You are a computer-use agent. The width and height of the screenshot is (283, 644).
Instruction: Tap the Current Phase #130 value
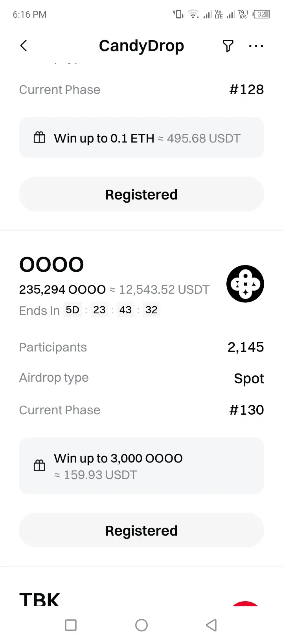pyautogui.click(x=246, y=410)
